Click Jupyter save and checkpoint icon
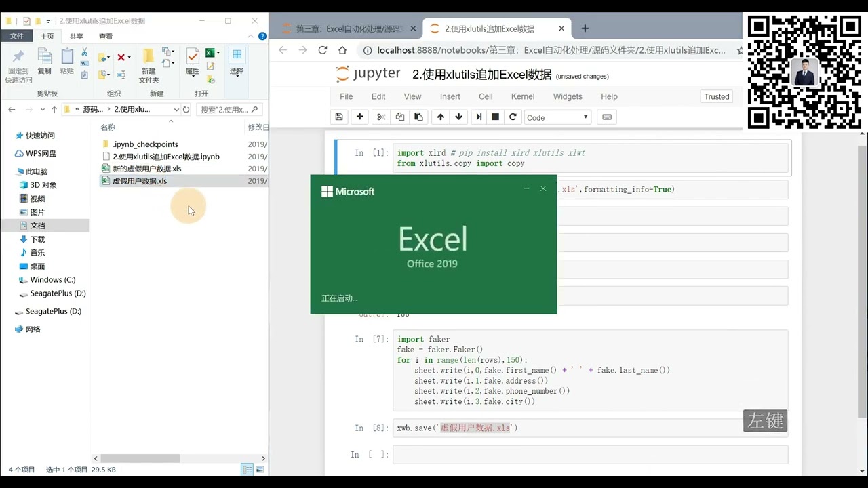 pos(340,117)
